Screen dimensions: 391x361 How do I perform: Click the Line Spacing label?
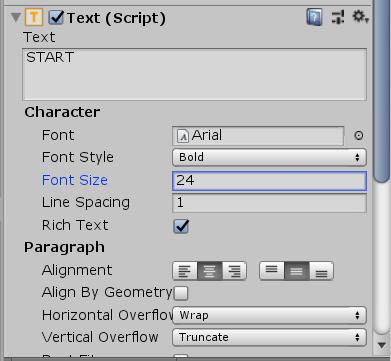[x=86, y=203]
